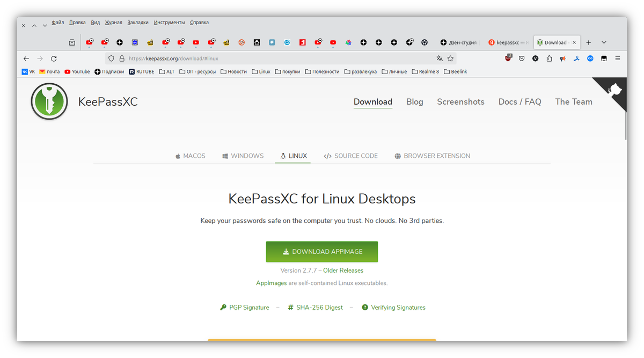
Task: Open the AppImages link
Action: click(271, 283)
